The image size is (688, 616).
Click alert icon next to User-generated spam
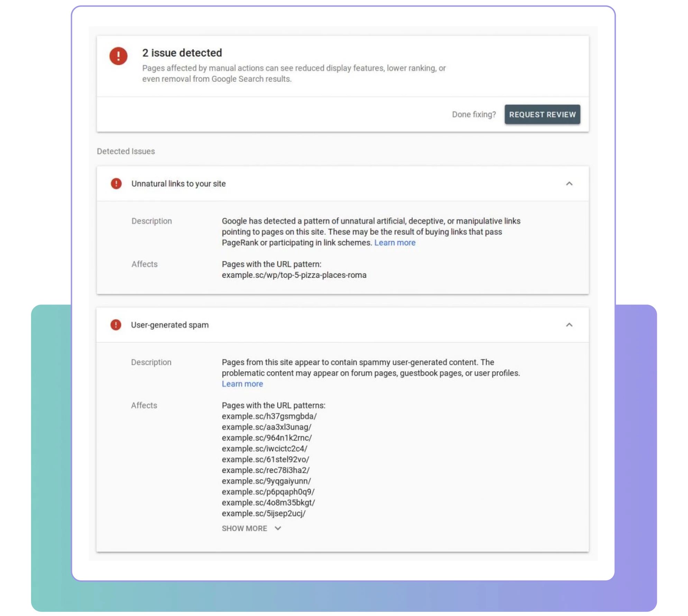tap(116, 325)
